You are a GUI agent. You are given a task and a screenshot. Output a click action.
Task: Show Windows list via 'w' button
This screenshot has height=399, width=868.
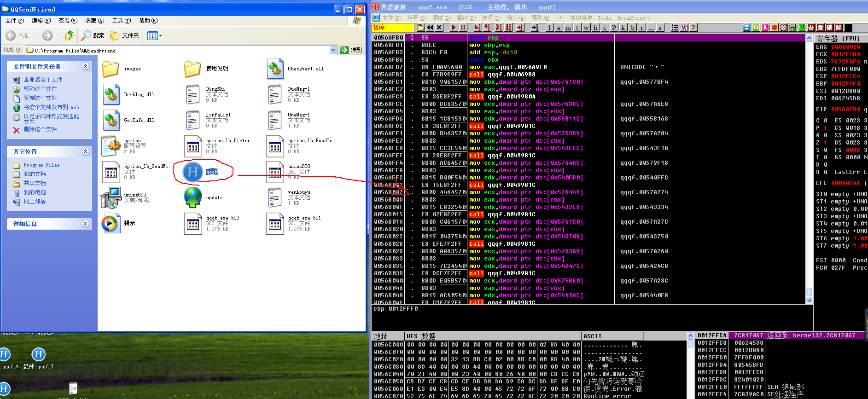tap(586, 28)
